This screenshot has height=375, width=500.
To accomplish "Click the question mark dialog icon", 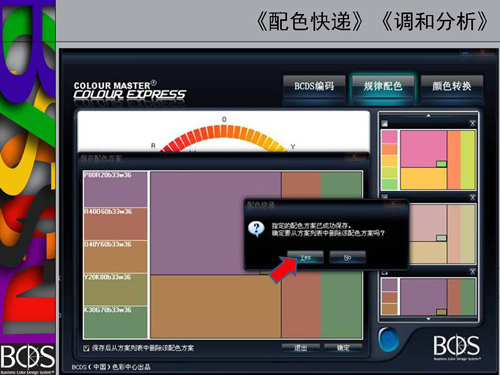I will [256, 229].
